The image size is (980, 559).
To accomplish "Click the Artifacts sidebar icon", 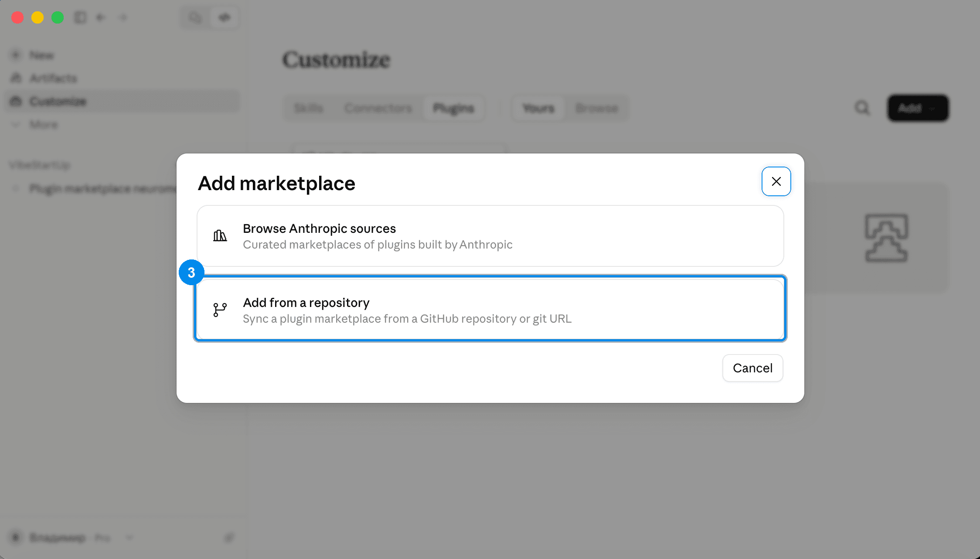I will 16,78.
